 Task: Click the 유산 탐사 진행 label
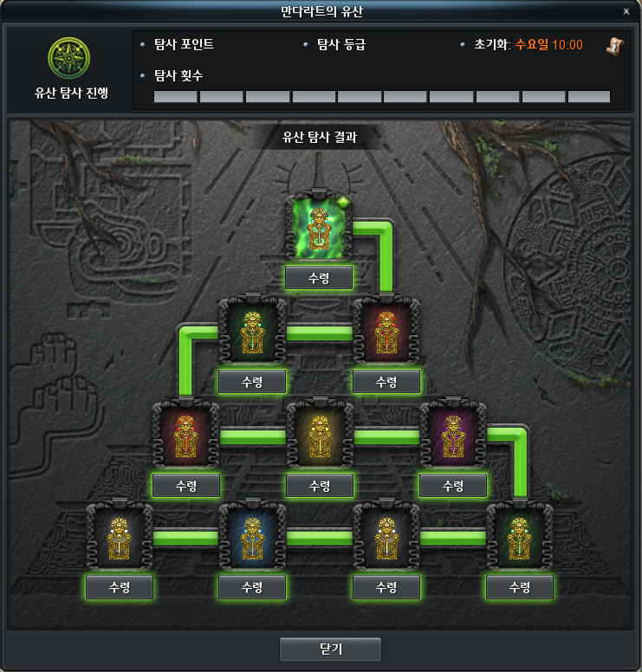coord(71,93)
